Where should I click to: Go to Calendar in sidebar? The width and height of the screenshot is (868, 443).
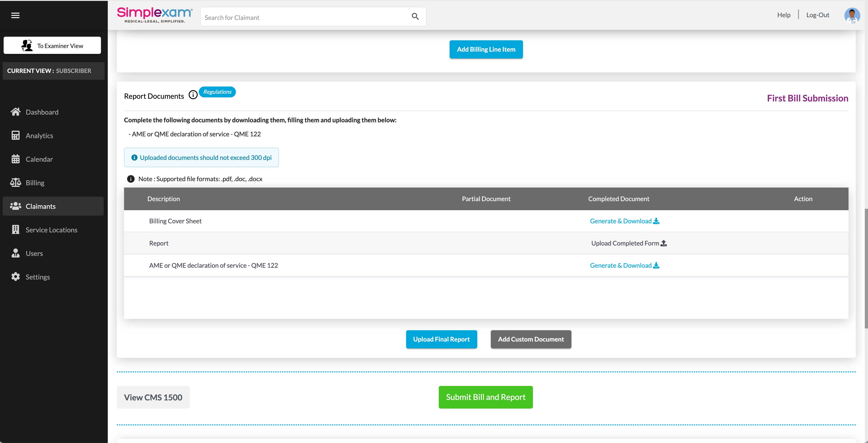tap(39, 159)
